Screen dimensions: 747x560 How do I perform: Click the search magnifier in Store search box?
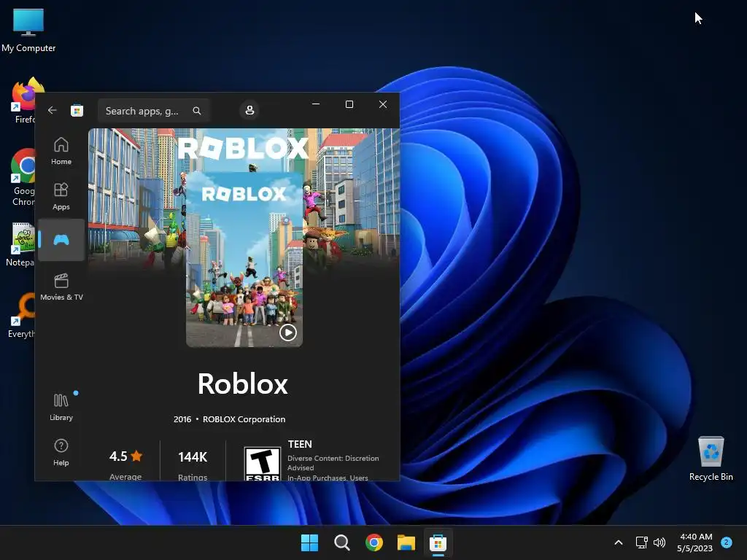point(197,111)
